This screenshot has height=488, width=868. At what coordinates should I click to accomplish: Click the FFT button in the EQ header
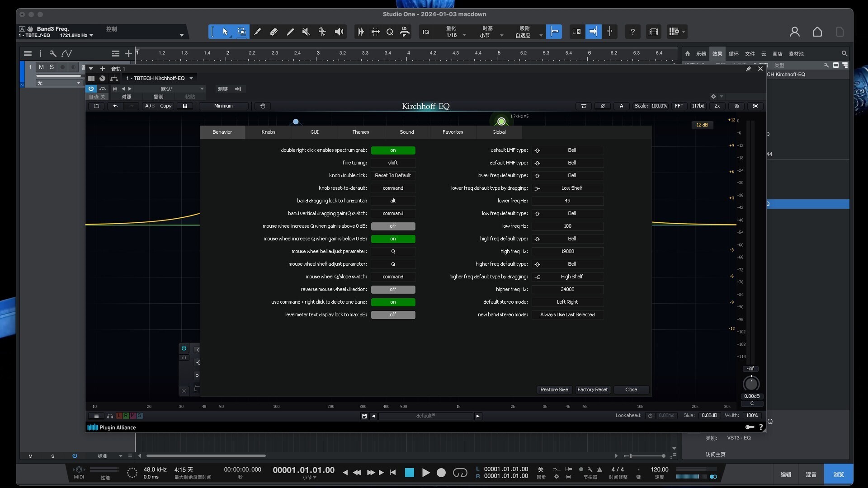(679, 106)
